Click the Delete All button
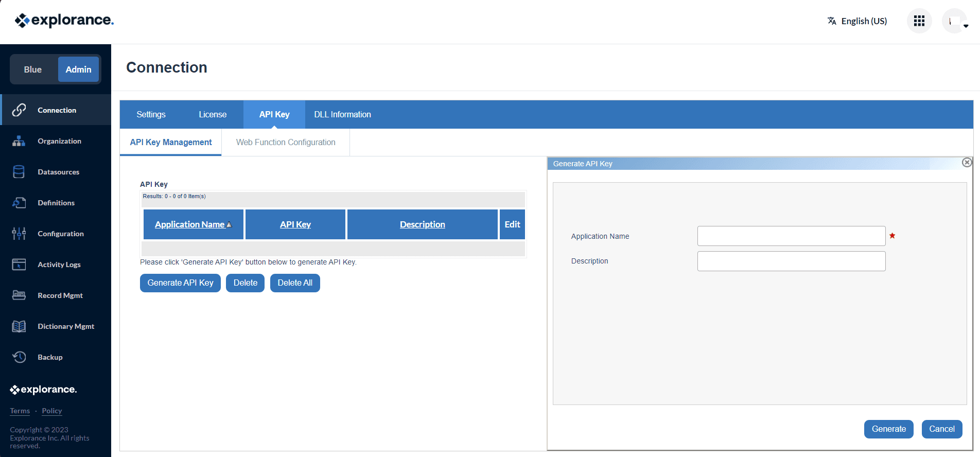The width and height of the screenshot is (980, 457). (295, 283)
